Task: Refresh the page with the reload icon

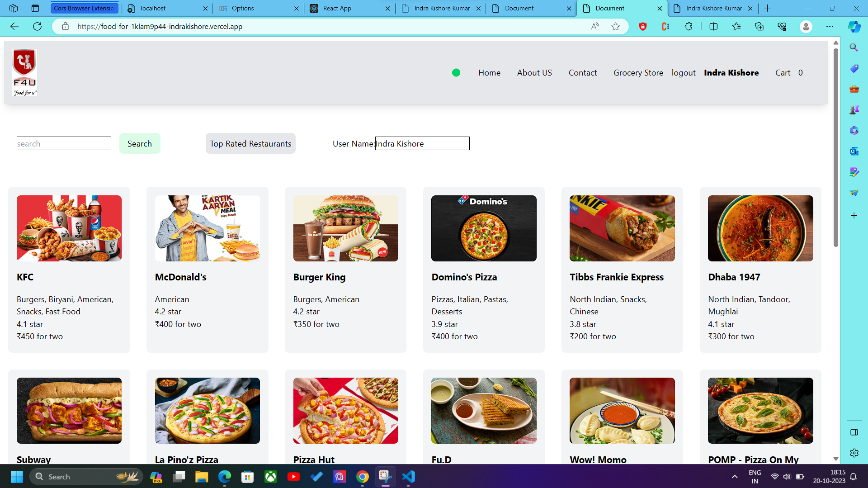Action: pos(38,26)
